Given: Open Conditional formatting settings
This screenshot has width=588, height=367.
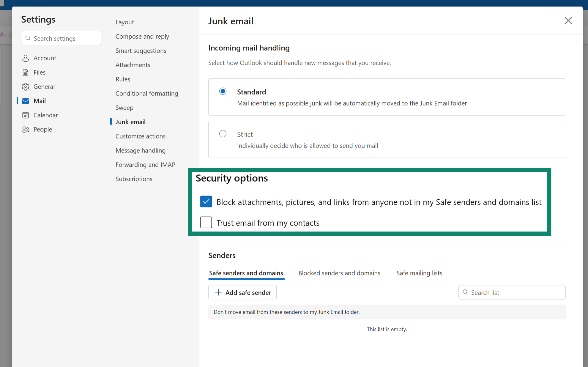Looking at the screenshot, I should tap(147, 93).
